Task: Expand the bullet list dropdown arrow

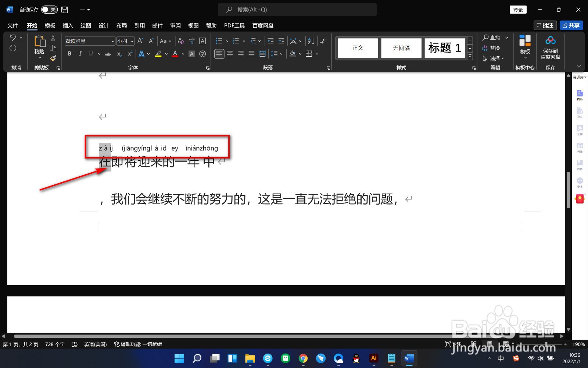Action: pos(227,41)
